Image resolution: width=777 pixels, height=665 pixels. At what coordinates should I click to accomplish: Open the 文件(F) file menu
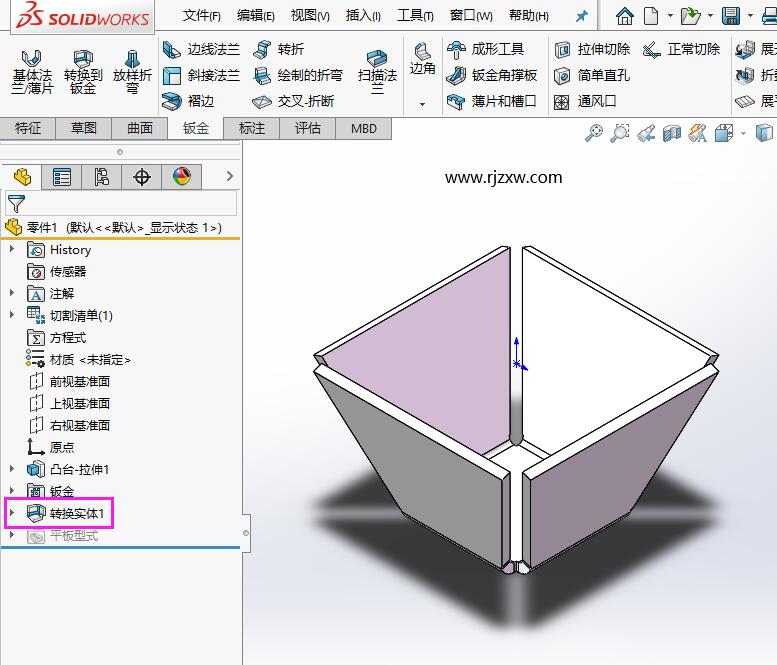(201, 16)
